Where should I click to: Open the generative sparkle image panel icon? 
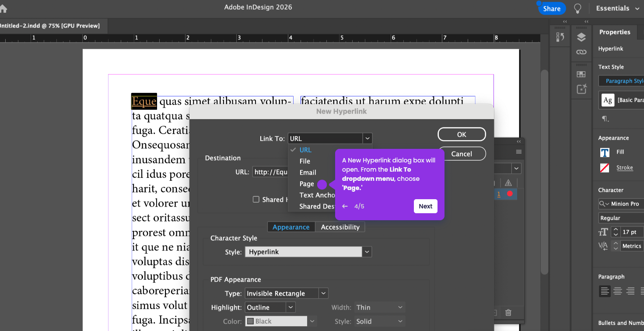pyautogui.click(x=581, y=89)
